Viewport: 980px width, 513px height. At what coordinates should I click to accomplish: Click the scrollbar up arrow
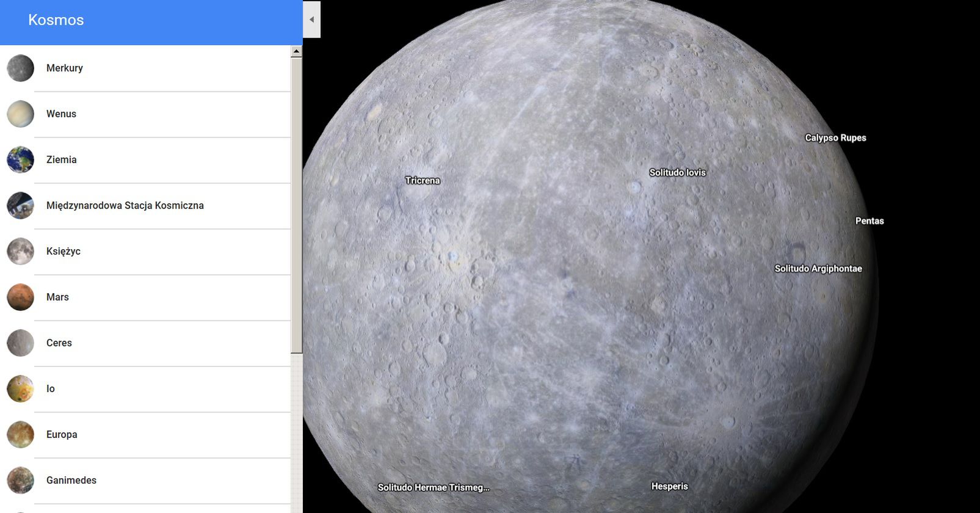(296, 51)
